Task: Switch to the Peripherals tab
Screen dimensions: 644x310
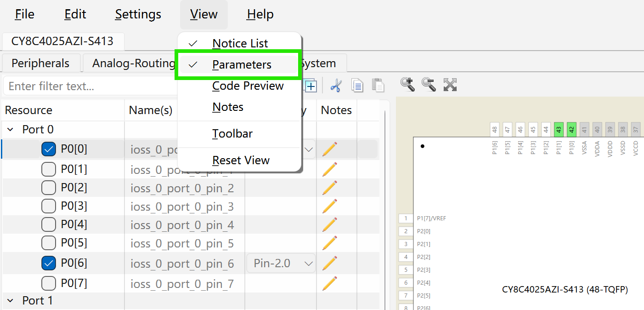Action: tap(40, 63)
